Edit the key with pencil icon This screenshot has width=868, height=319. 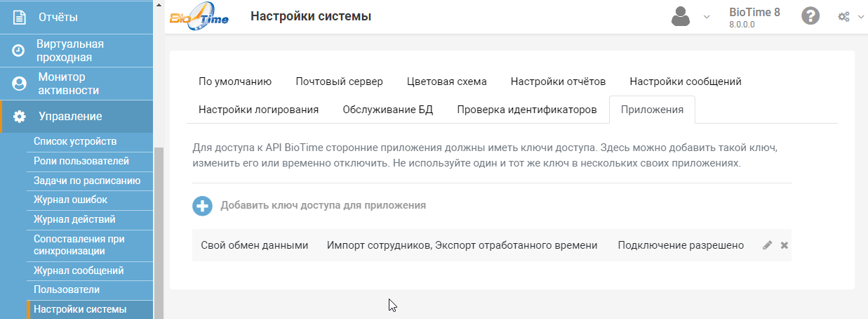tap(767, 245)
